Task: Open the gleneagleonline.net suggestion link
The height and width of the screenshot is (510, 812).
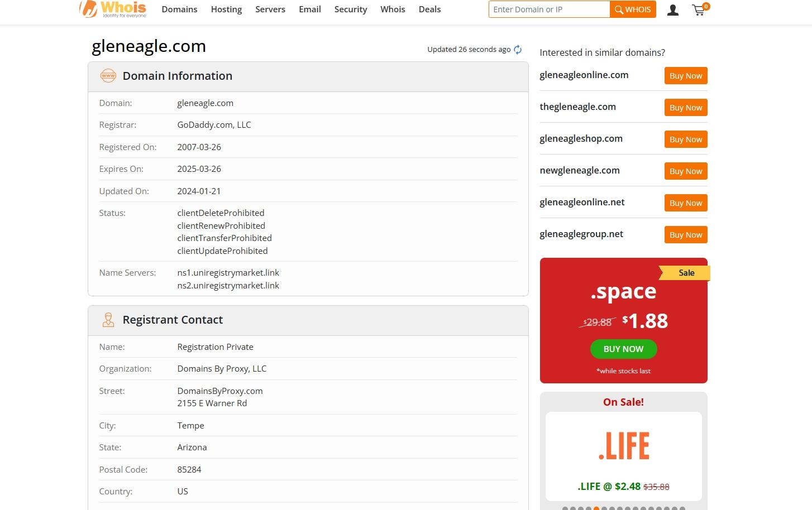Action: pos(582,203)
